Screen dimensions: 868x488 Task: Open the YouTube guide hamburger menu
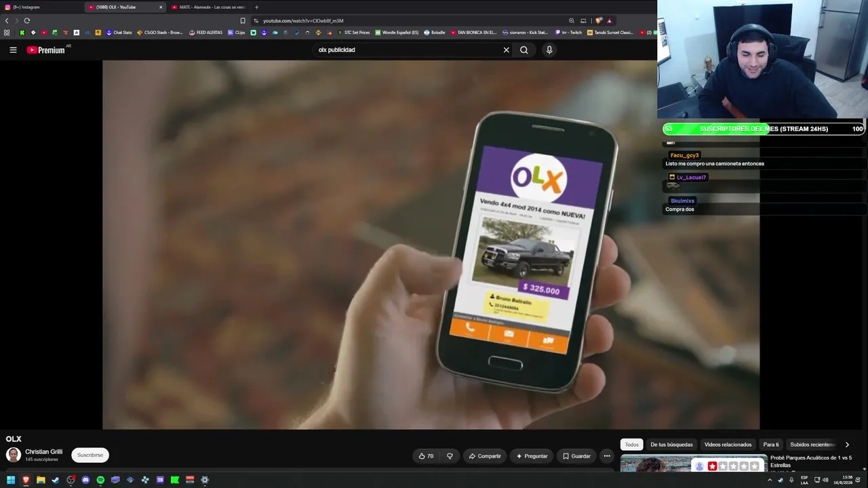coord(13,49)
